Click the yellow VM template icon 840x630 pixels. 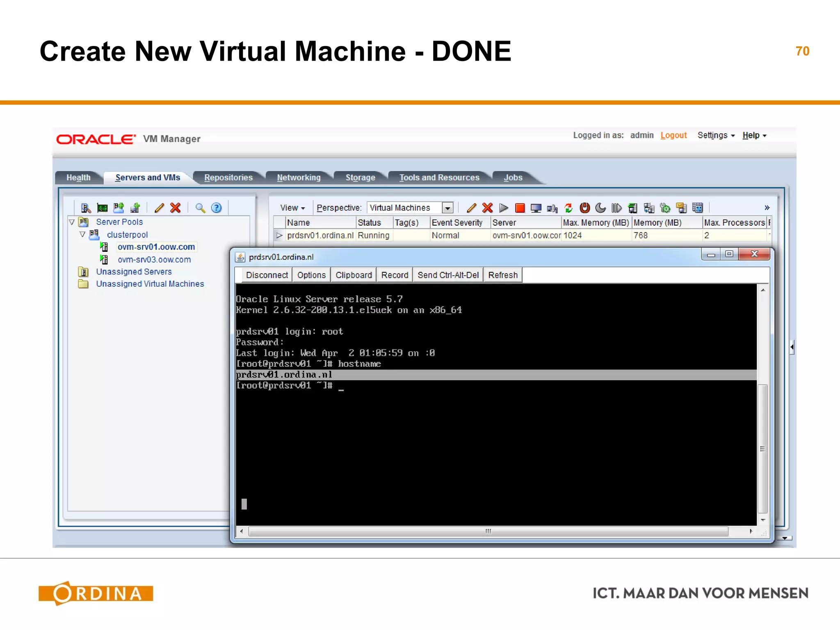coord(681,208)
